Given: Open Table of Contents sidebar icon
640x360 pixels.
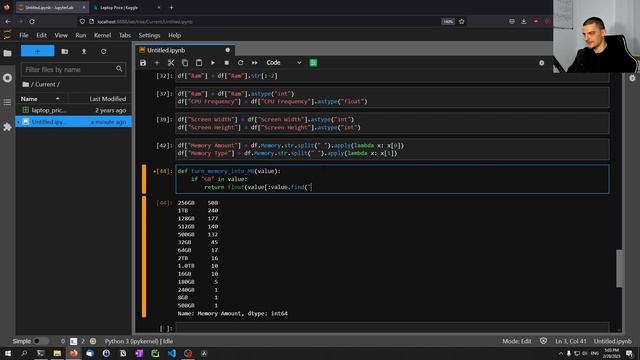Looking at the screenshot, I should click(7, 102).
